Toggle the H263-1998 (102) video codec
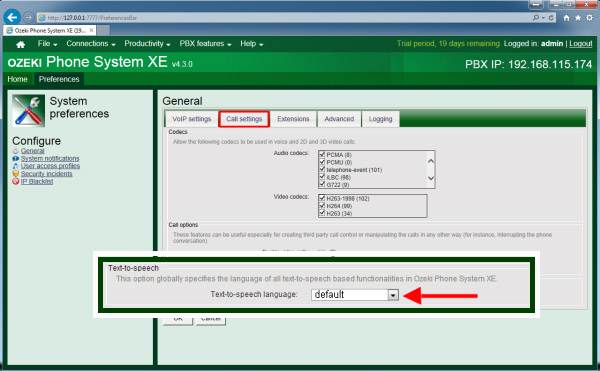 click(x=322, y=198)
